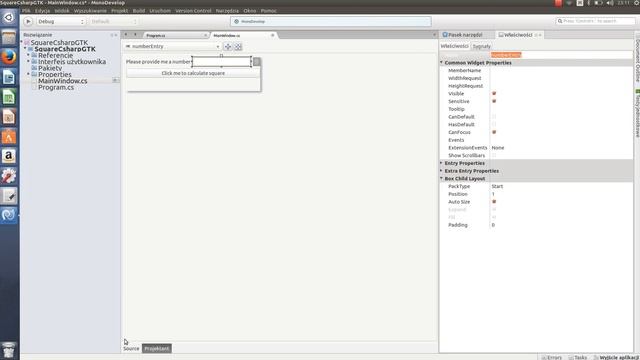Image resolution: width=640 pixels, height=360 pixels.
Task: Go to previous document tab arrow
Action: tap(126, 35)
